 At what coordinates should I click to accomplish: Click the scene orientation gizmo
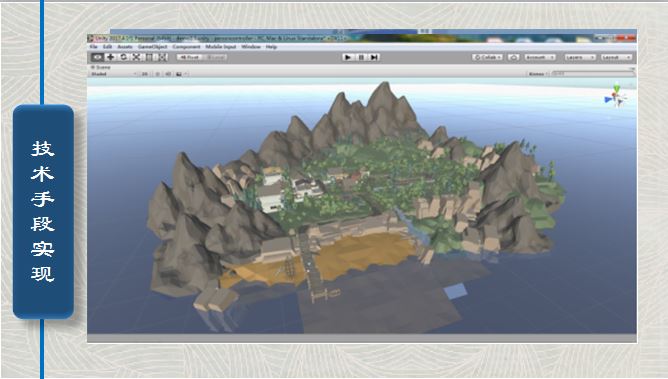(615, 96)
